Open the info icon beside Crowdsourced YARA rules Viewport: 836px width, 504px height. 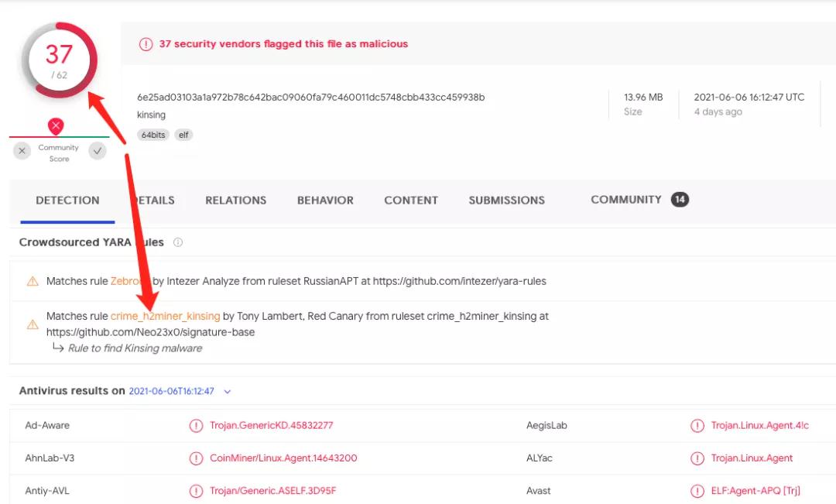[x=178, y=242]
